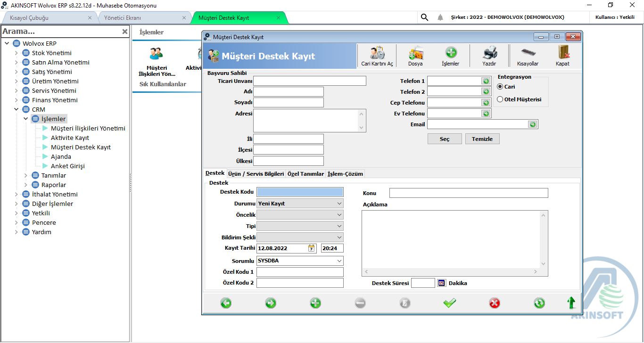The width and height of the screenshot is (644, 343).
Task: Open the Sorumlu dropdown
Action: click(339, 261)
